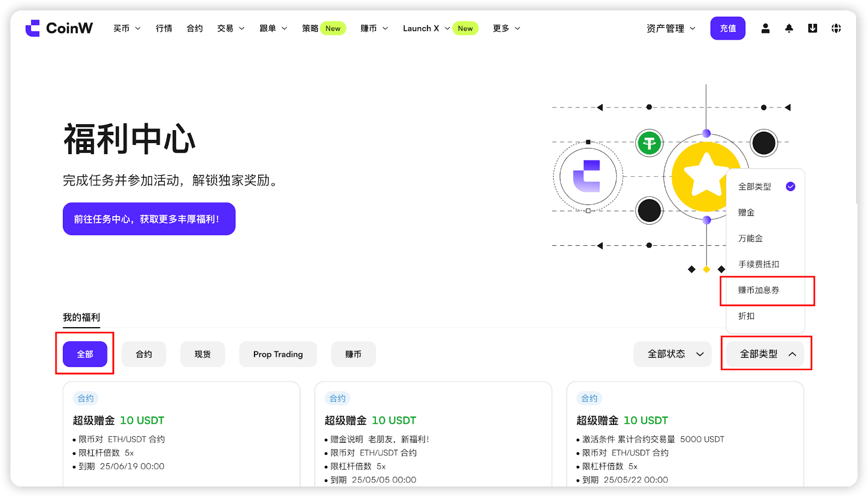The image size is (868, 497).
Task: Click 激活条件 累计合约交易量 5000 USDT text
Action: (x=653, y=439)
